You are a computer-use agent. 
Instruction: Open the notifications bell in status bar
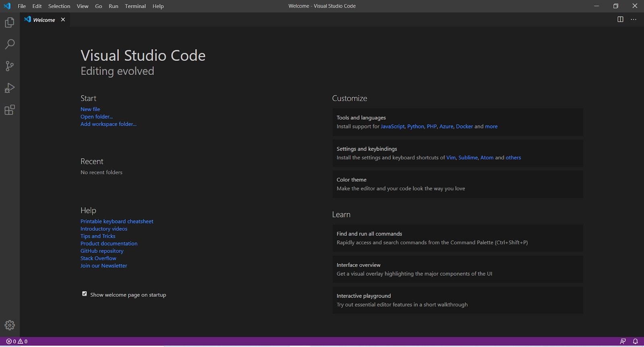pyautogui.click(x=635, y=341)
